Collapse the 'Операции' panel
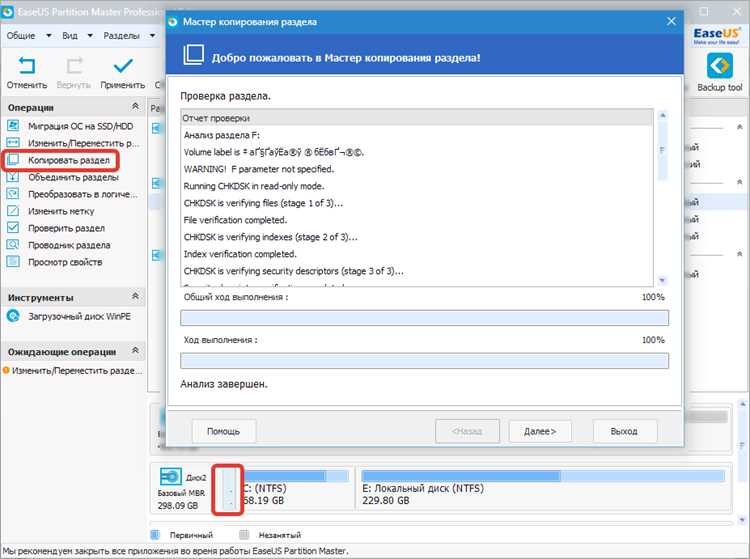Image resolution: width=750 pixels, height=559 pixels. (135, 106)
